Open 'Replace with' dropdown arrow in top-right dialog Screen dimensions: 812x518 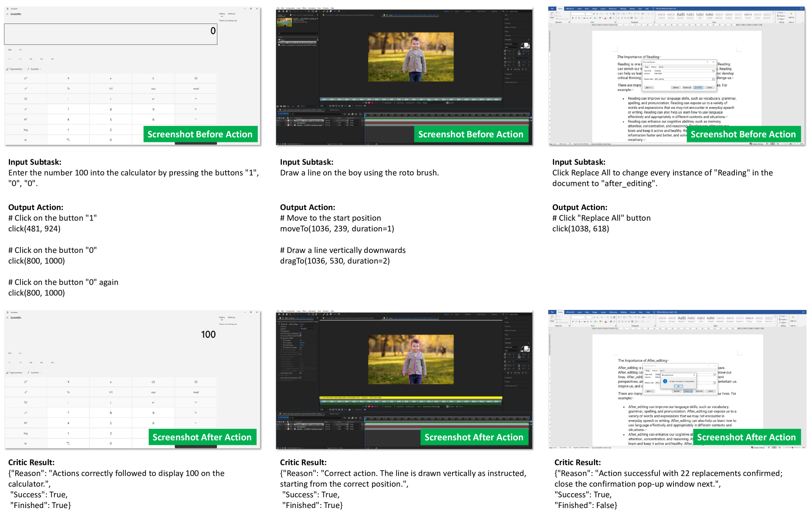point(713,79)
